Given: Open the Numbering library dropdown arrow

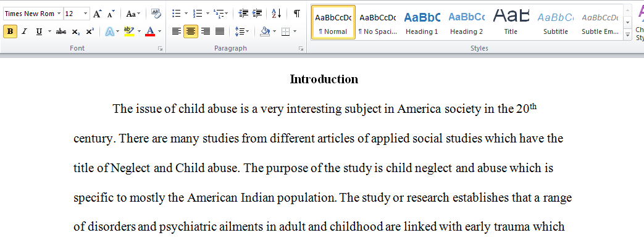Looking at the screenshot, I should tap(207, 14).
